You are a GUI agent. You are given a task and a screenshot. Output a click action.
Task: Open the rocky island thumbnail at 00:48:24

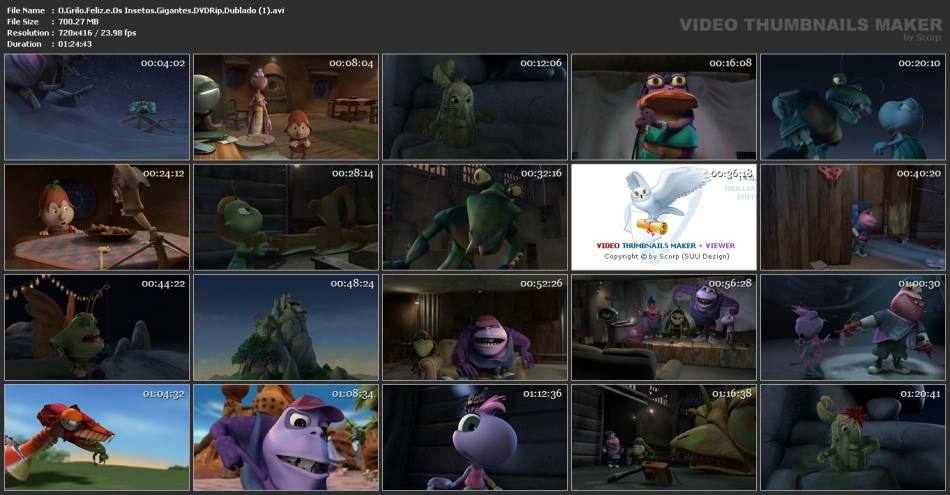(286, 327)
